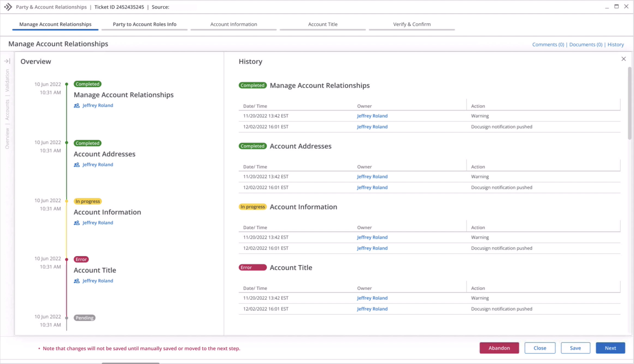The image size is (634, 364).
Task: Switch to the Party to Account Roles Info tab
Action: [x=144, y=24]
